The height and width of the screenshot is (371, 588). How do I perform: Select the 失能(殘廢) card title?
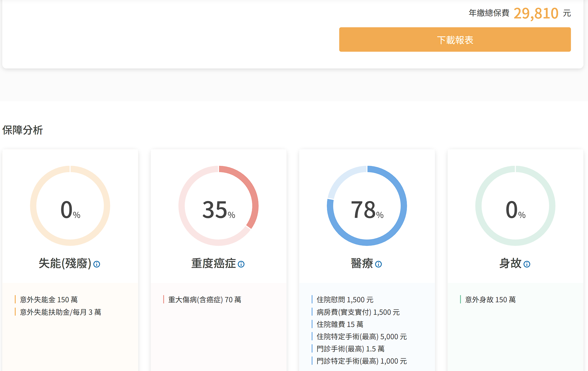click(x=65, y=263)
